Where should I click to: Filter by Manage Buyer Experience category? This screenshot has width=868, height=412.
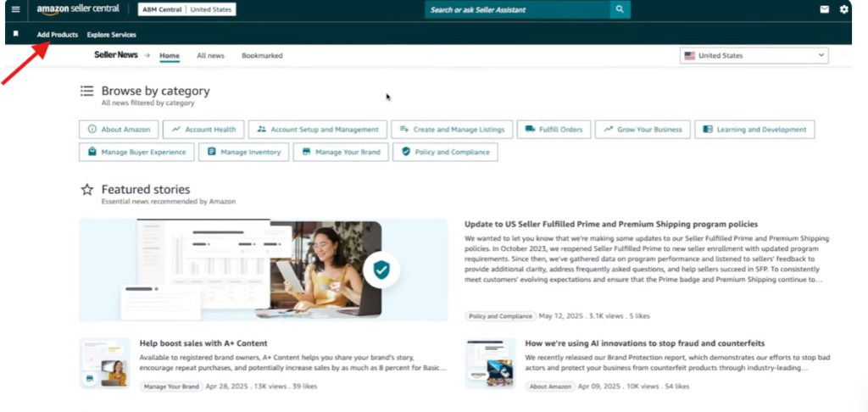tap(136, 152)
